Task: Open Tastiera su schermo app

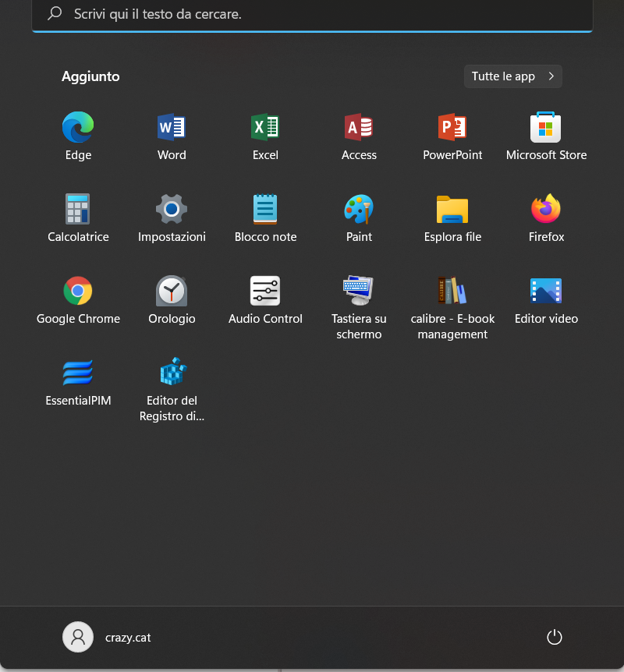Action: point(359,290)
